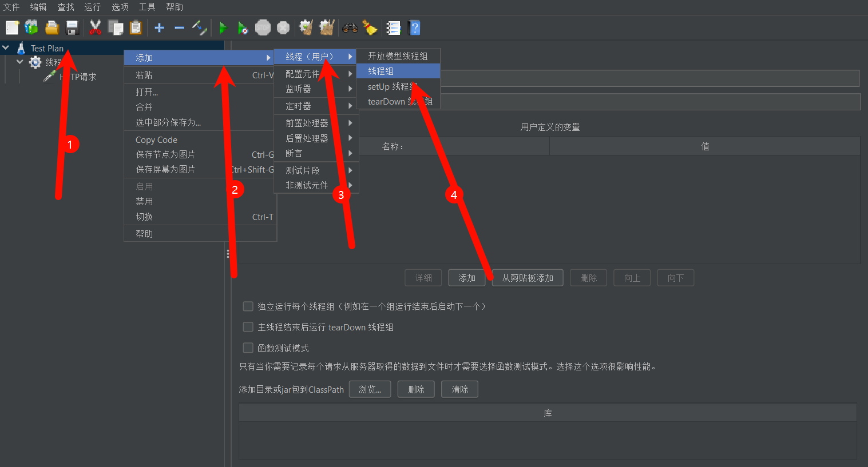Collapse the 线程组 tree node
Screen dimensions: 868x467
pos(20,62)
